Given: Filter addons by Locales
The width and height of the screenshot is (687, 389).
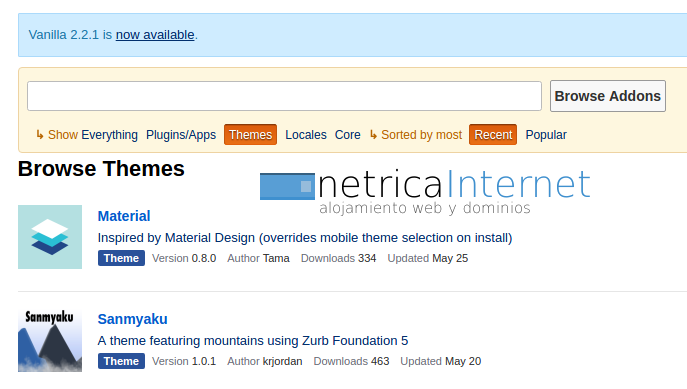Looking at the screenshot, I should (306, 134).
